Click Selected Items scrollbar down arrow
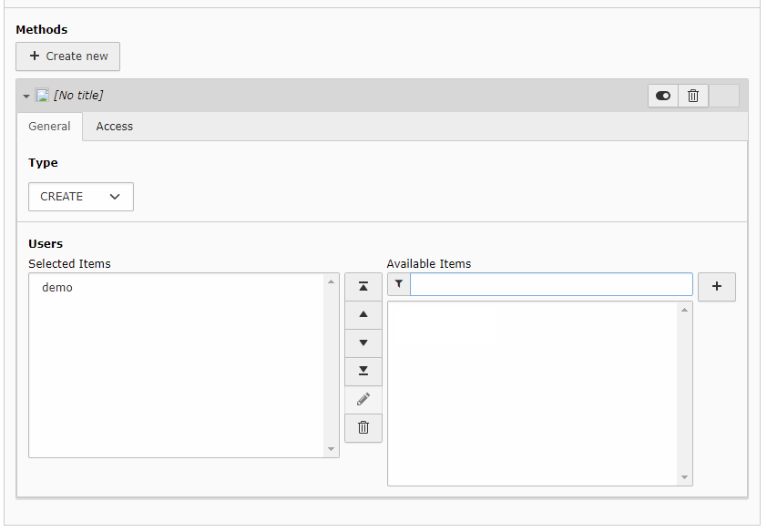Screen dimensions: 767x532 pos(332,449)
